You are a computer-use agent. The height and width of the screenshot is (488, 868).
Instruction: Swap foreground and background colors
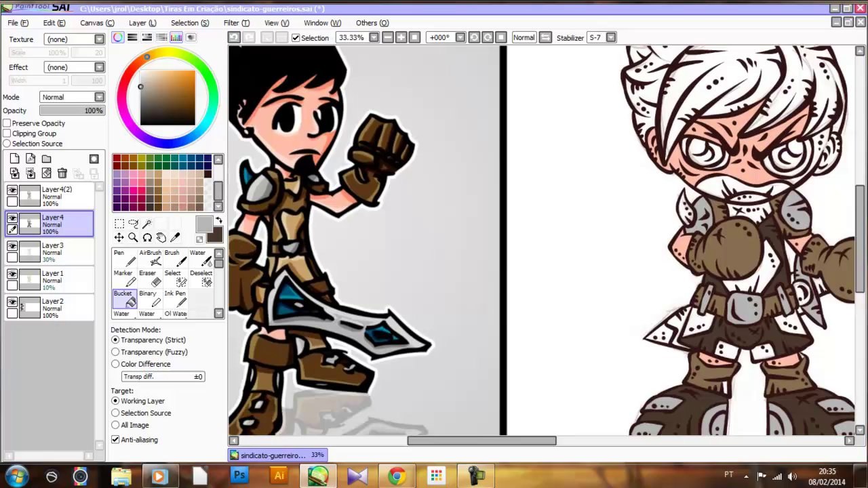coord(218,221)
